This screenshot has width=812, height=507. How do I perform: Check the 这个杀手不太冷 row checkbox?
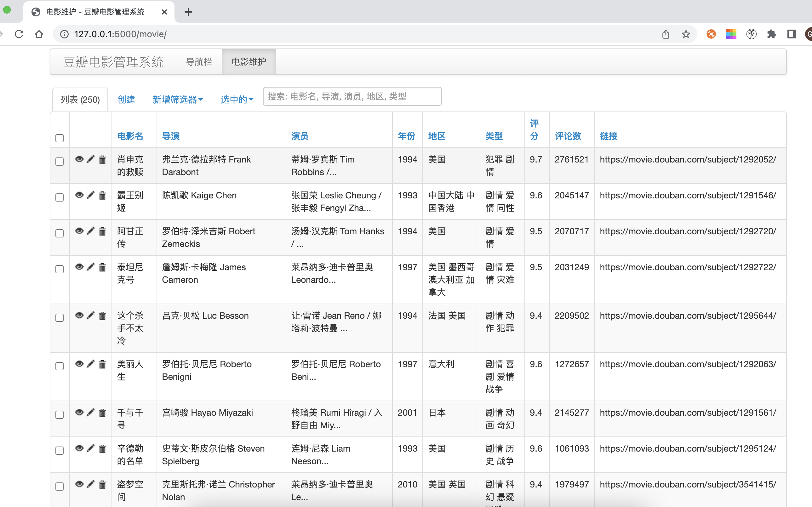click(x=59, y=318)
